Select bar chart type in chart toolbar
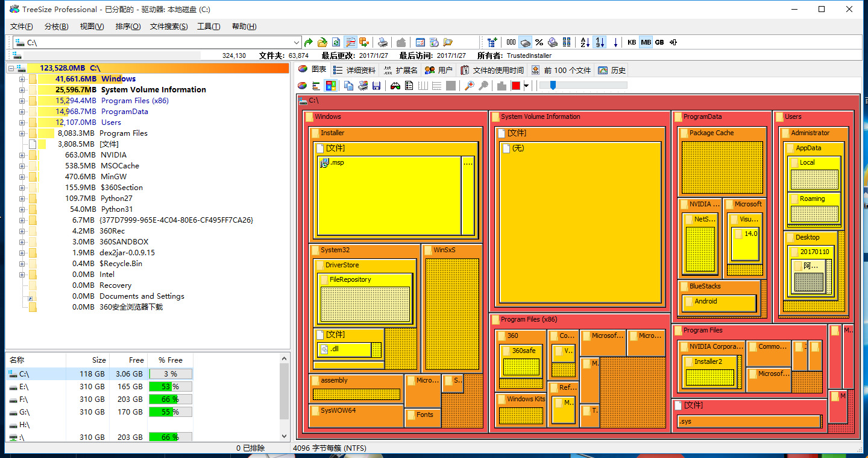 (316, 86)
